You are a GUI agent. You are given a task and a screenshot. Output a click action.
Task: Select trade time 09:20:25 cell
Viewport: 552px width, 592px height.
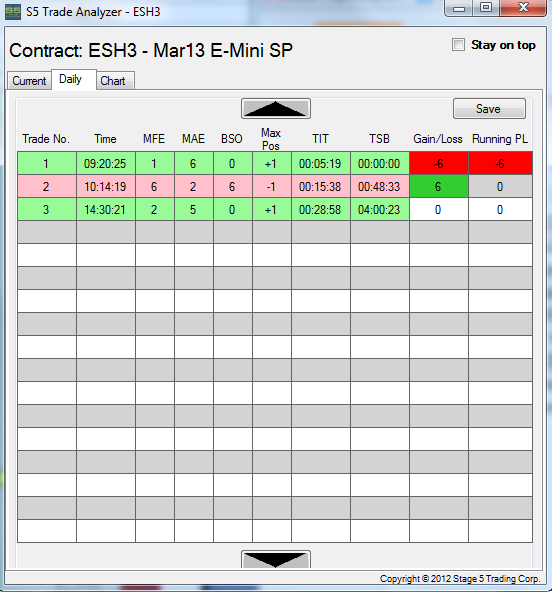106,163
